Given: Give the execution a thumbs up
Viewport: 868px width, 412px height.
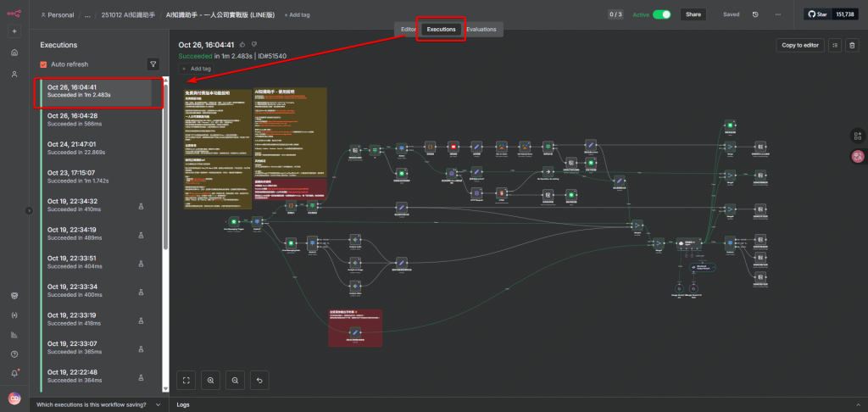Looking at the screenshot, I should point(242,44).
